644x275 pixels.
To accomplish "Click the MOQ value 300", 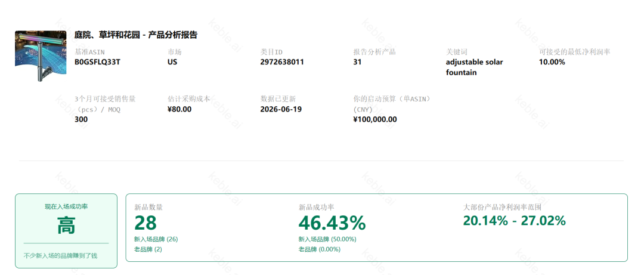I will [x=81, y=119].
